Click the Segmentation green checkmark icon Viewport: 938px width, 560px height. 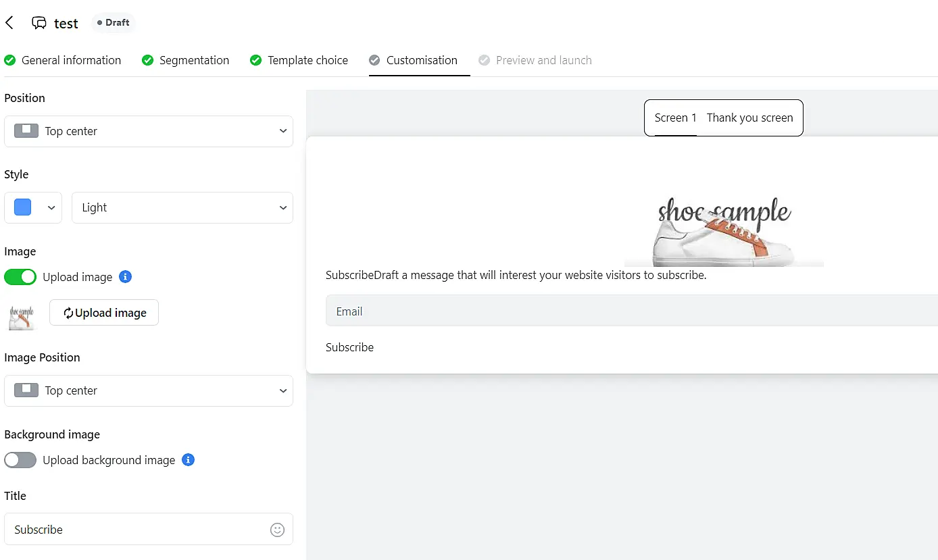pos(148,60)
